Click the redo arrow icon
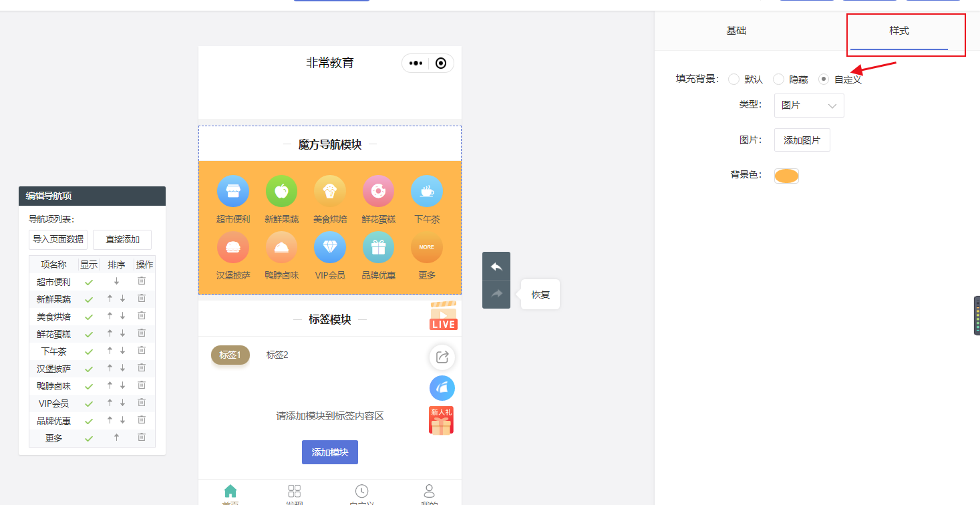980x505 pixels. click(x=496, y=294)
